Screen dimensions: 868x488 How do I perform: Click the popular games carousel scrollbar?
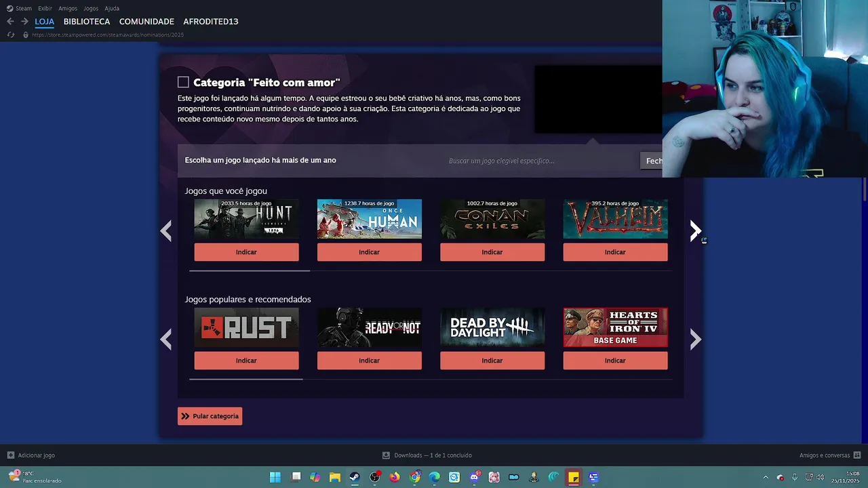click(x=246, y=379)
